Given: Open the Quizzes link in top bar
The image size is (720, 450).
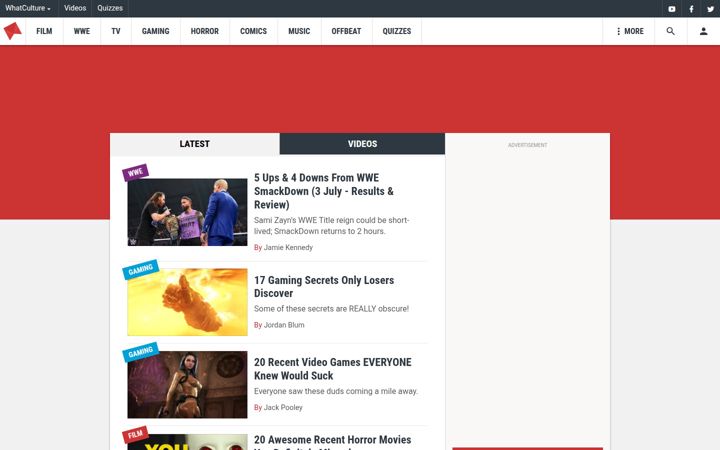Looking at the screenshot, I should tap(110, 8).
